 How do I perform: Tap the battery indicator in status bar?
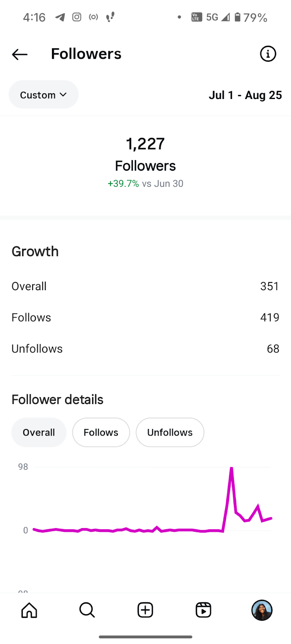click(x=238, y=17)
